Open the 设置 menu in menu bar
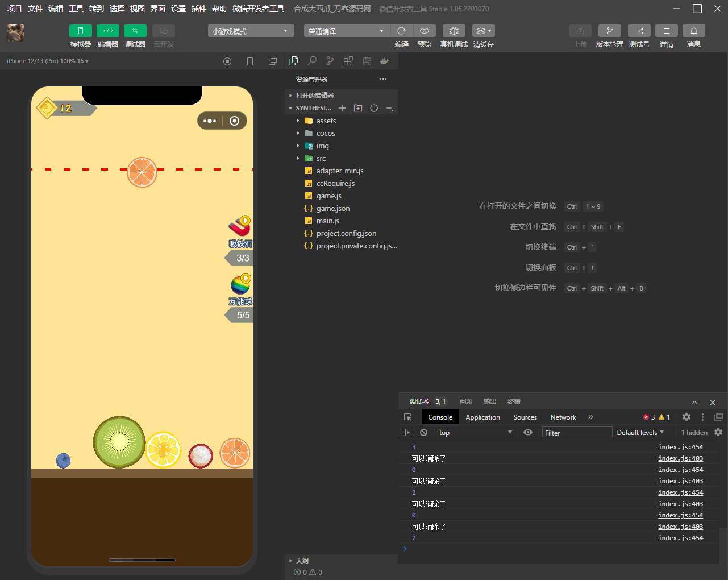 pos(178,9)
